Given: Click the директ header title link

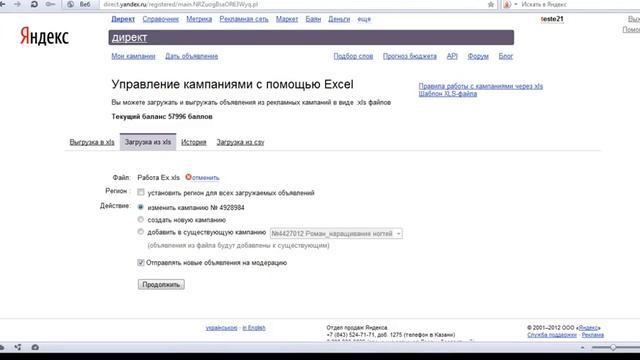Looking at the screenshot, I should (129, 37).
